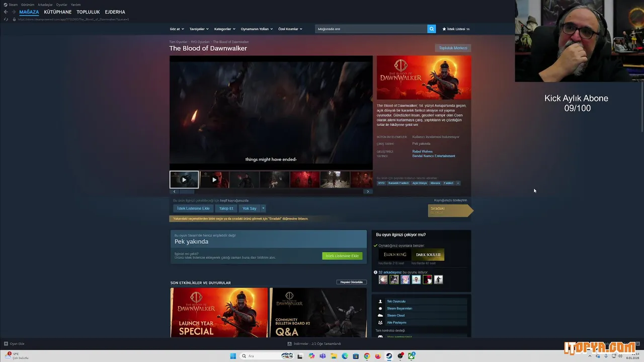Expand the Kategoriler dropdown
Image resolution: width=644 pixels, height=362 pixels.
224,29
